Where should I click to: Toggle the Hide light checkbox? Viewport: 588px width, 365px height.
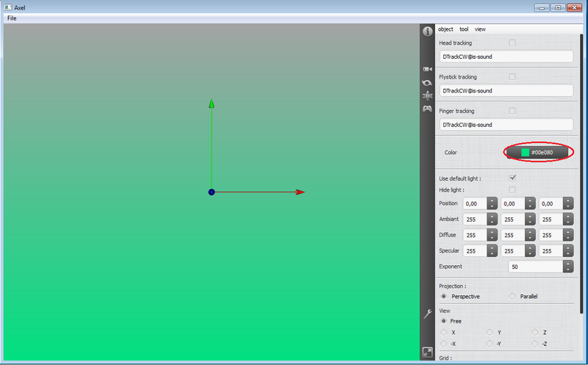pos(512,189)
